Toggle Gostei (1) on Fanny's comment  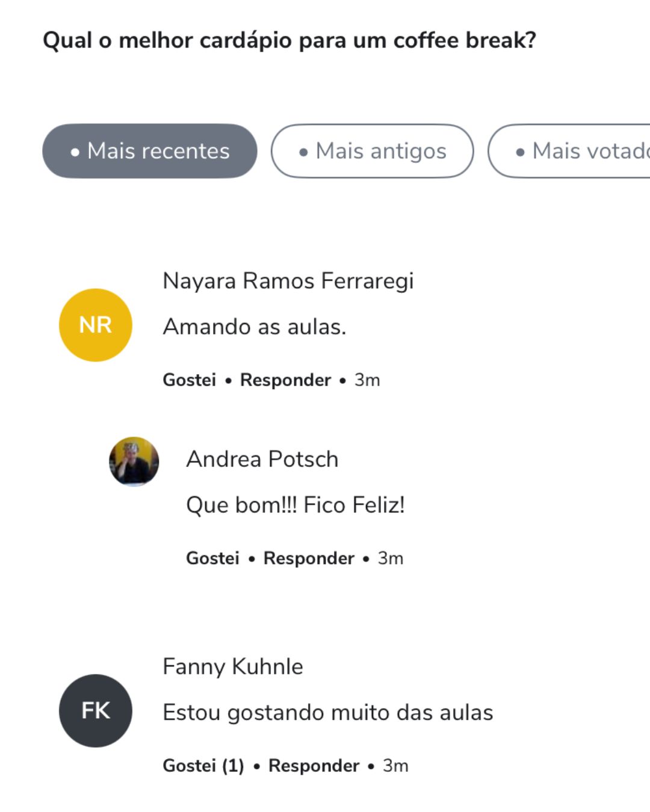click(x=203, y=766)
